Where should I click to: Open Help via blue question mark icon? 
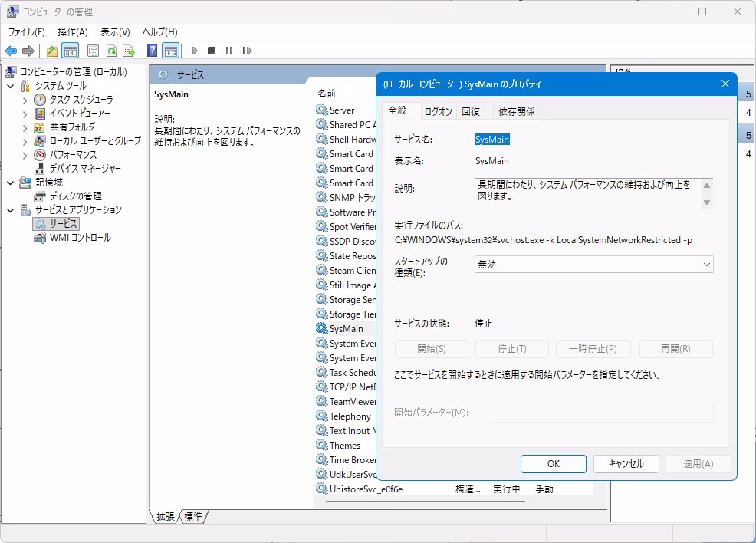pos(152,51)
